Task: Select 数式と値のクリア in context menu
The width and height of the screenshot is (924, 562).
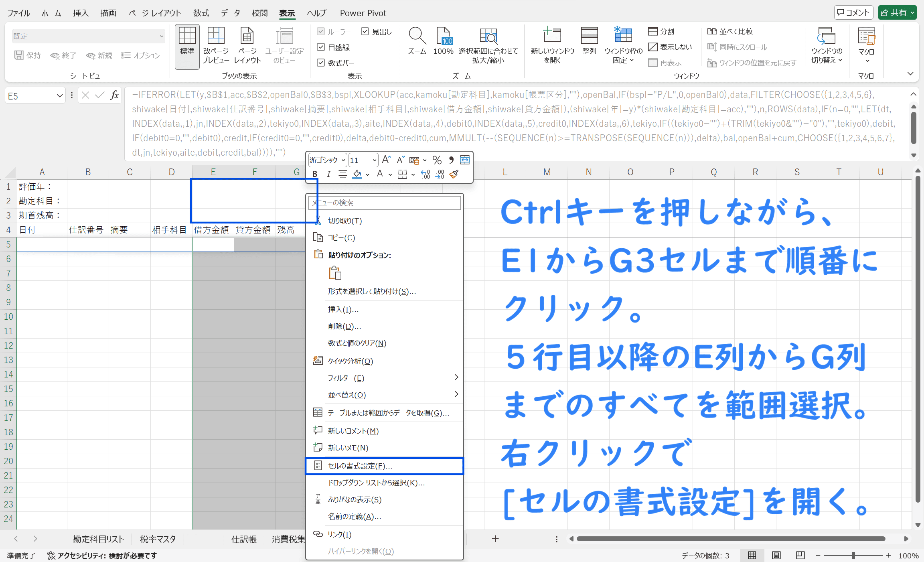Action: pyautogui.click(x=385, y=343)
